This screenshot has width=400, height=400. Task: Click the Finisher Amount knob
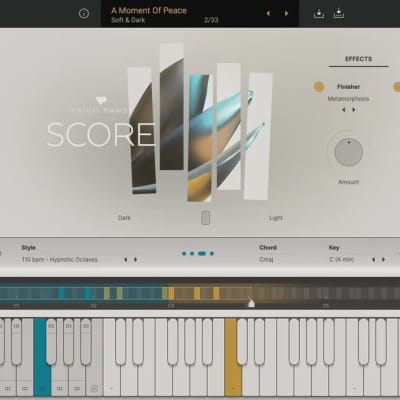[349, 152]
